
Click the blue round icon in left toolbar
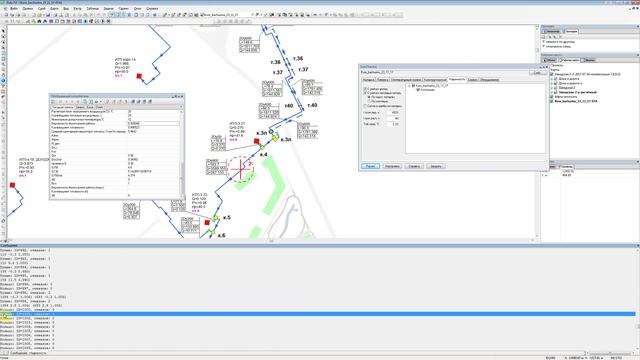tap(3, 80)
